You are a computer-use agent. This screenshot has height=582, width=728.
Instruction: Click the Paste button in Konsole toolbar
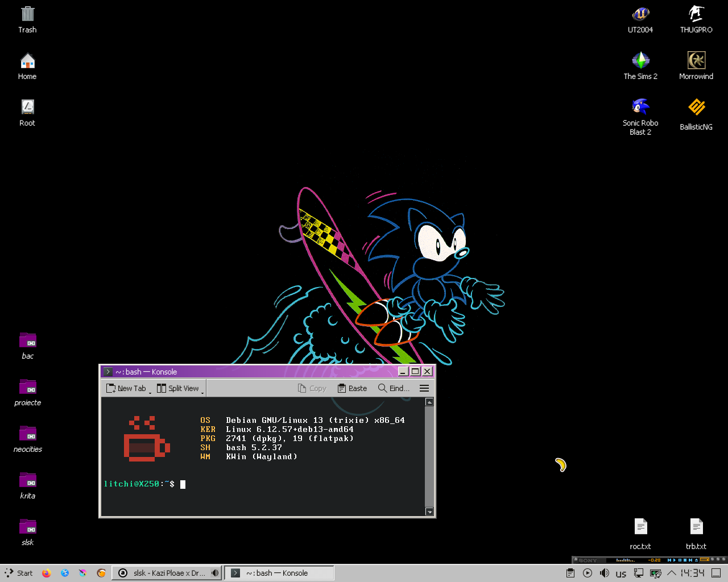[x=352, y=388]
